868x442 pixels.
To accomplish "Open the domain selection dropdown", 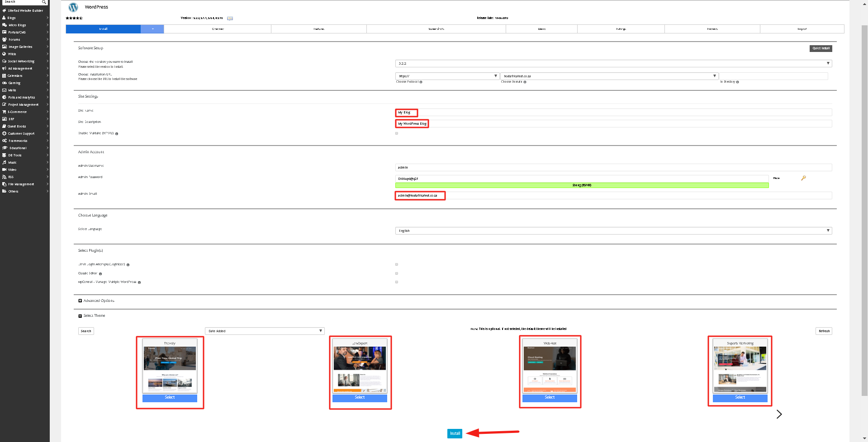I will click(609, 76).
